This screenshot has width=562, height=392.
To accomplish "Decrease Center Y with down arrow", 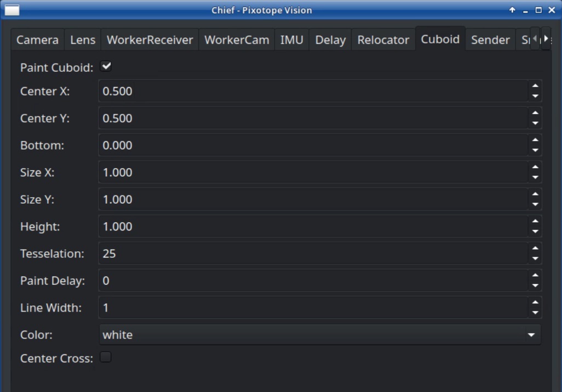I will click(x=535, y=123).
